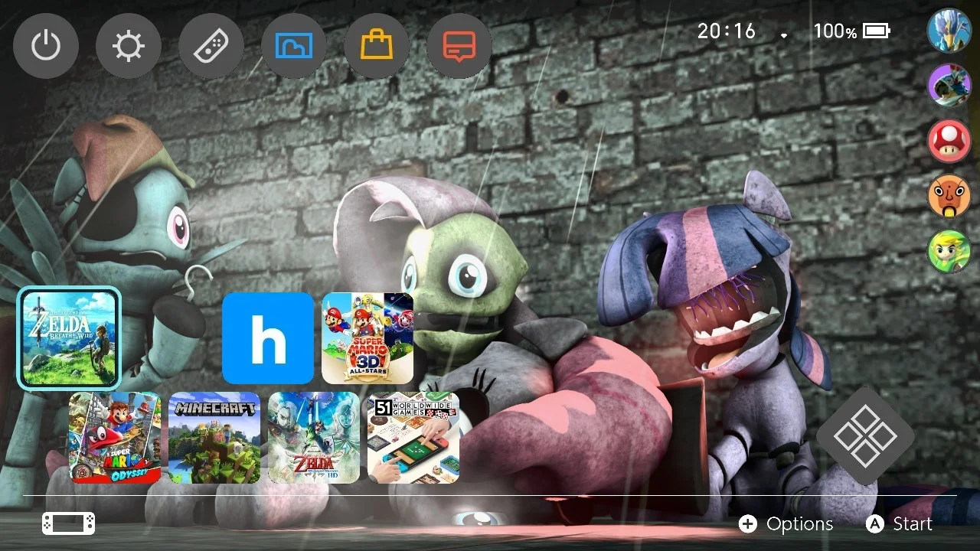This screenshot has height=551, width=980.
Task: Open All Software diamond grid icon
Action: (865, 436)
